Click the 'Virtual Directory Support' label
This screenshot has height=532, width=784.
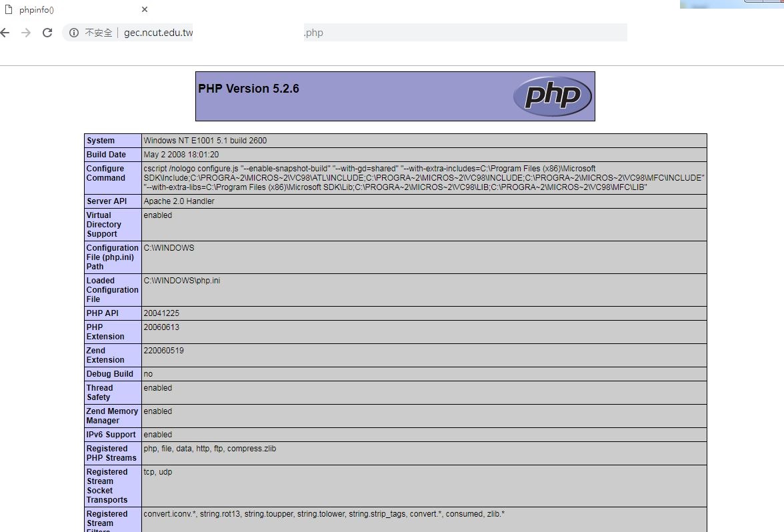pos(103,225)
